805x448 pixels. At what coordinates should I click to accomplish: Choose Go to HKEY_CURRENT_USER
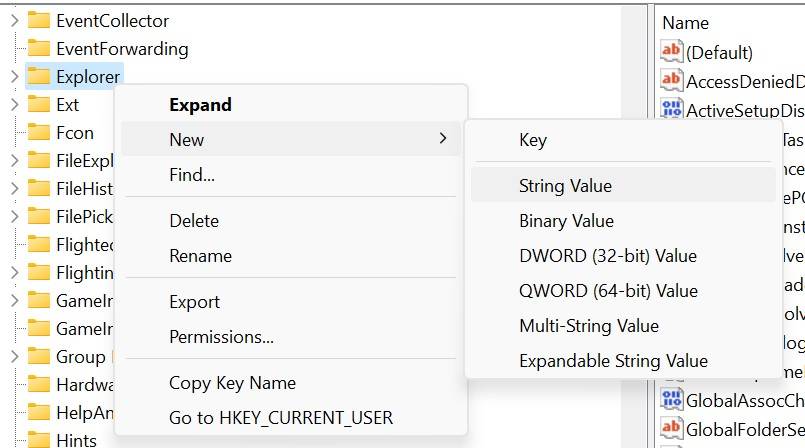(x=291, y=418)
